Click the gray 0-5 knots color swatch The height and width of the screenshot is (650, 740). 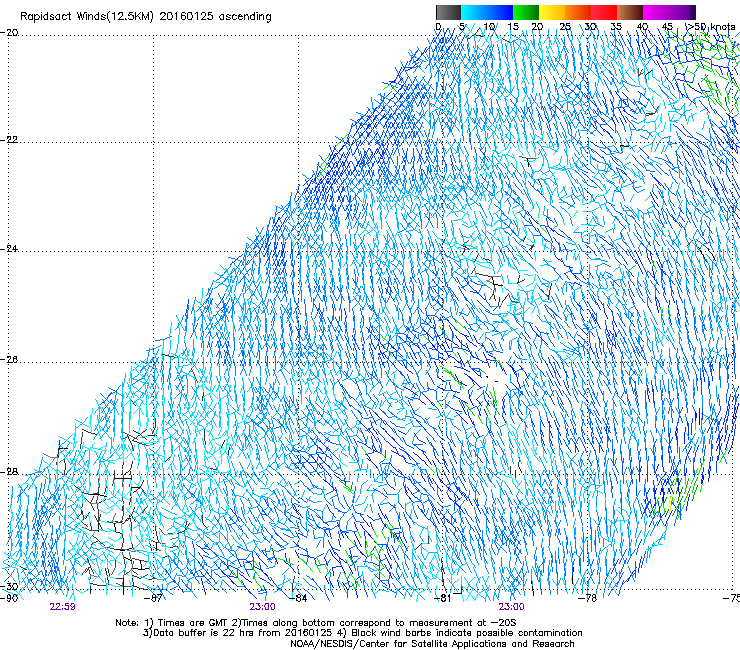[x=448, y=12]
